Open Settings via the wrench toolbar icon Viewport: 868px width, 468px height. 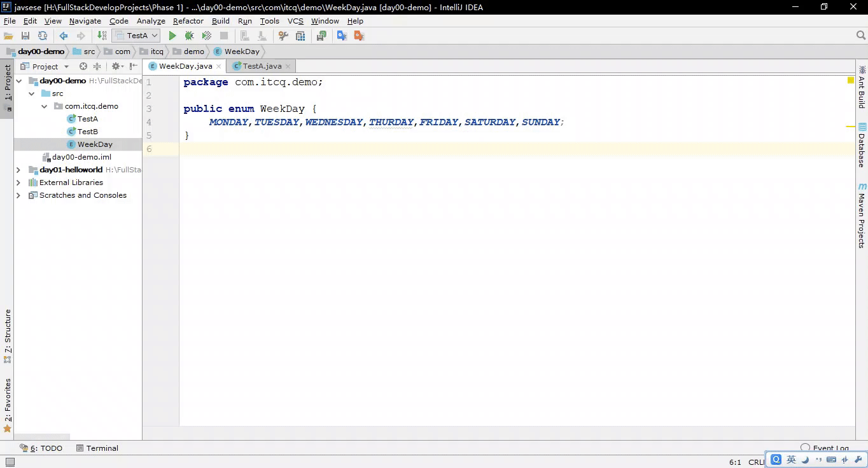pos(283,36)
